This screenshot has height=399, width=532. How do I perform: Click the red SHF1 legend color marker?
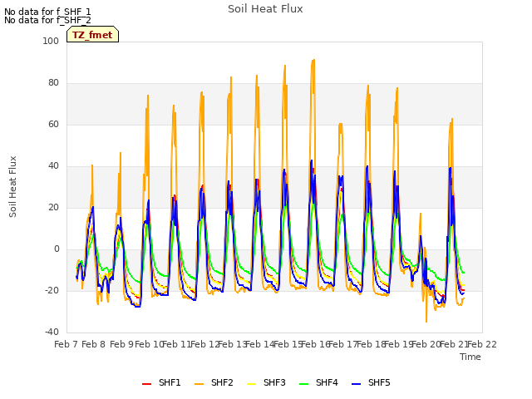click(x=146, y=384)
